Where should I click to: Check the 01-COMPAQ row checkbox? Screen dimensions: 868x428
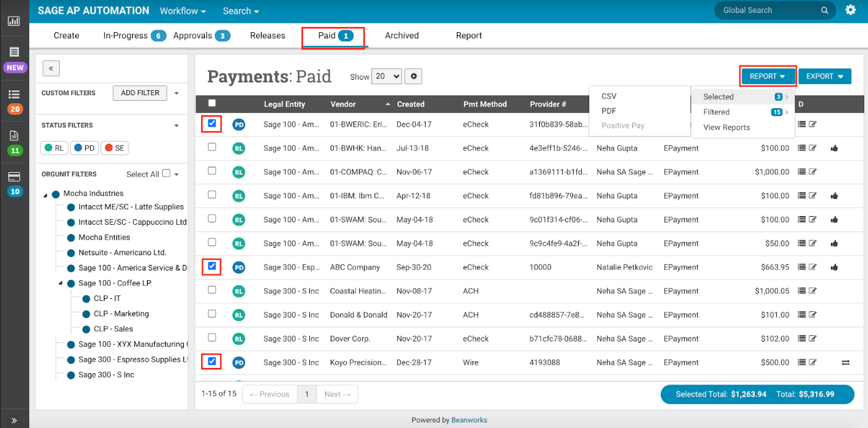212,171
